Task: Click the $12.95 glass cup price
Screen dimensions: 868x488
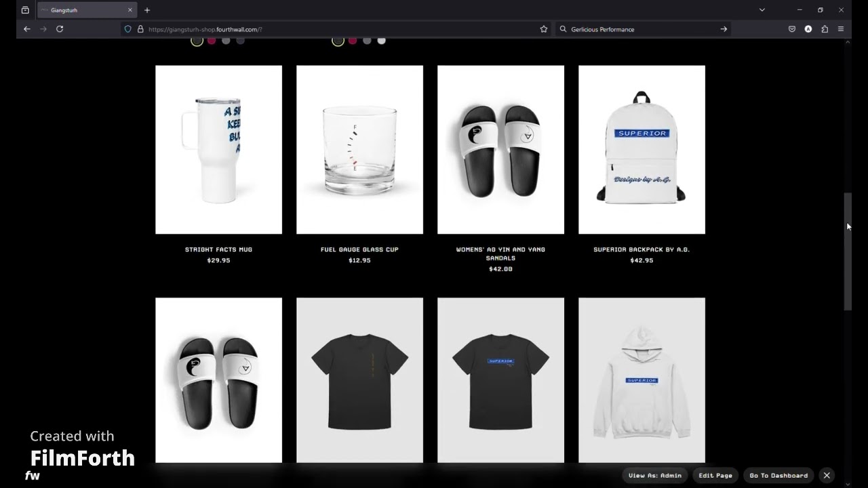Action: (359, 260)
